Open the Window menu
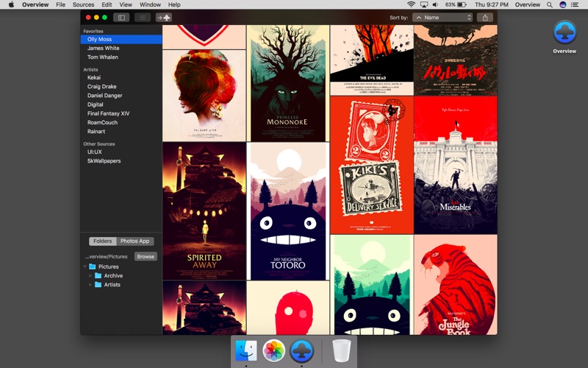The width and height of the screenshot is (588, 368). coord(150,4)
